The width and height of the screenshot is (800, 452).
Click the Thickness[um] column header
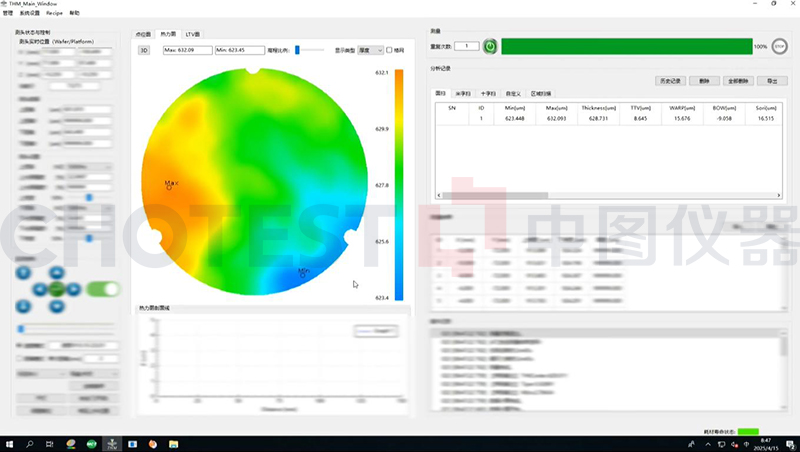click(x=598, y=108)
